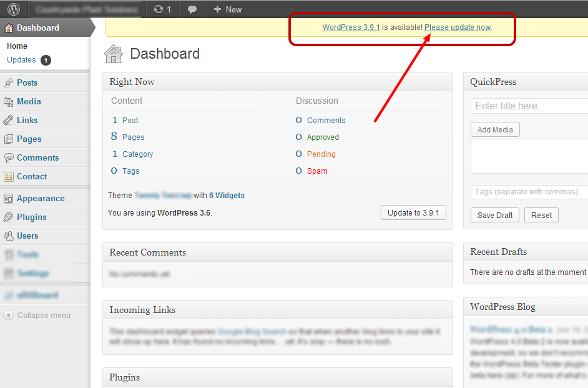This screenshot has width=588, height=388.
Task: Click the Incoming Links widget header
Action: (x=278, y=309)
